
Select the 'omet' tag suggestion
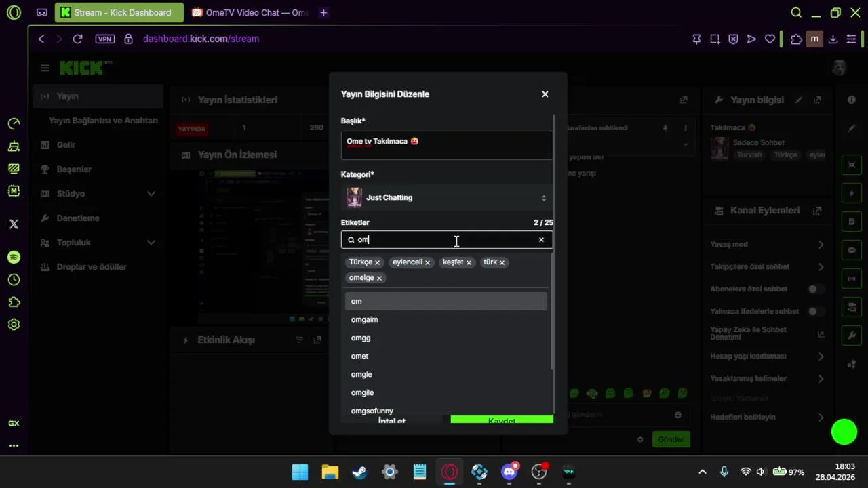446,356
